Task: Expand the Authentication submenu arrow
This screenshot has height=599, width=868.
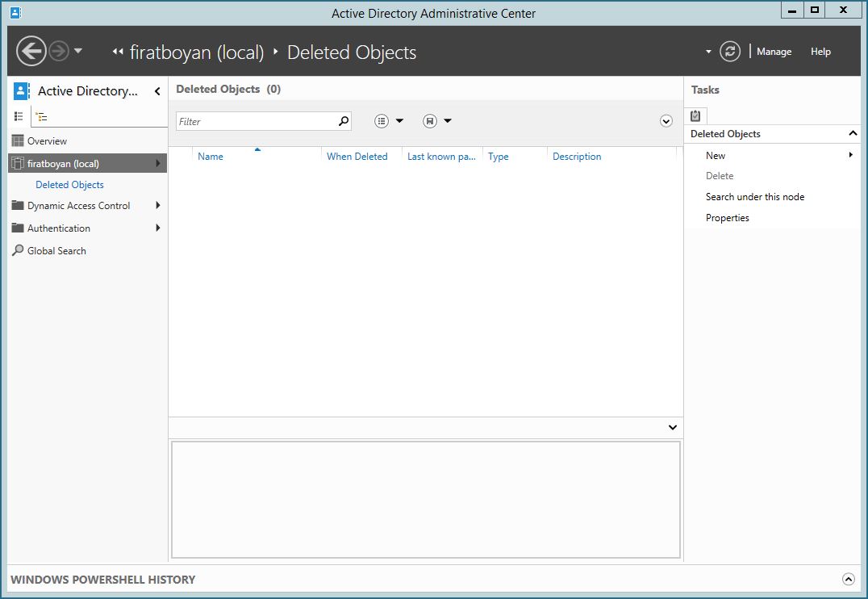Action: pos(158,228)
